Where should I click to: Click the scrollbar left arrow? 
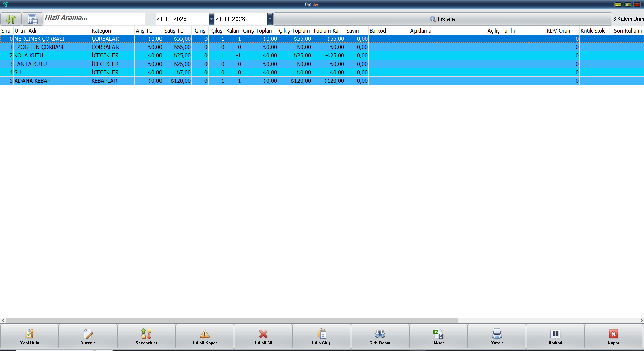pyautogui.click(x=3, y=321)
